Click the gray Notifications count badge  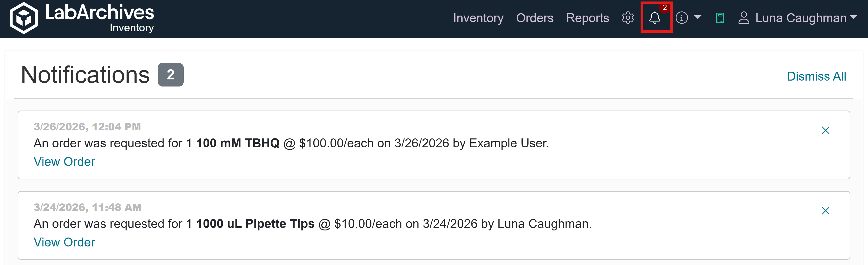coord(170,75)
